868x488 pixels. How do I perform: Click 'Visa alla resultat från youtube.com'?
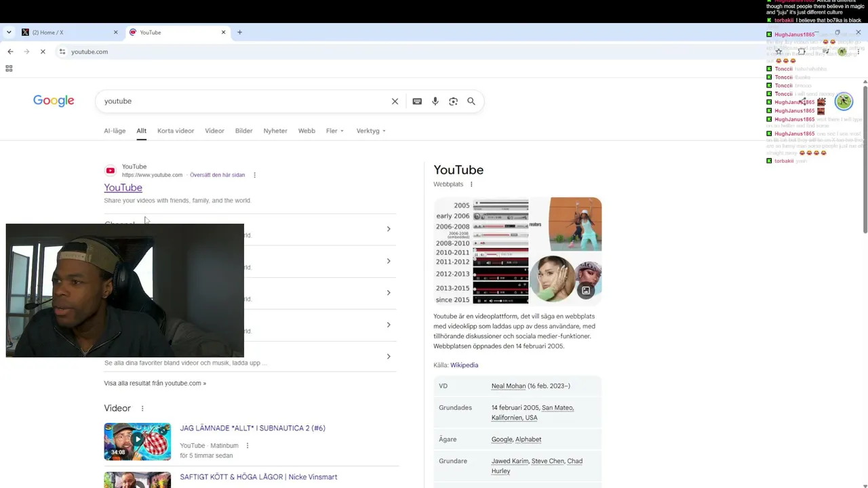tap(155, 383)
